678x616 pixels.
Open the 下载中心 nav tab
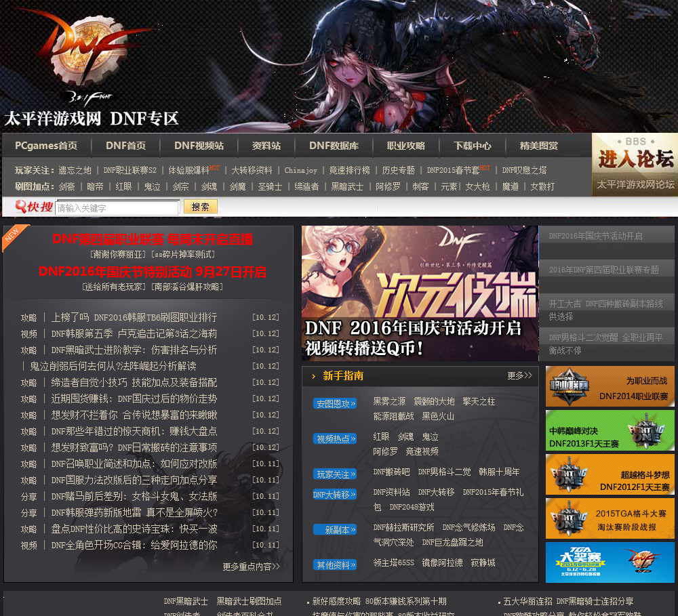[x=472, y=146]
